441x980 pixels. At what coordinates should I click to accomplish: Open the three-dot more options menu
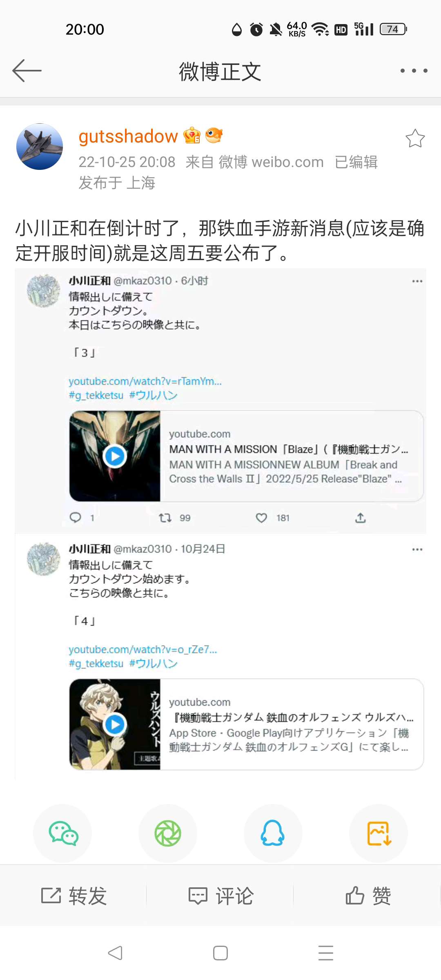[x=414, y=71]
